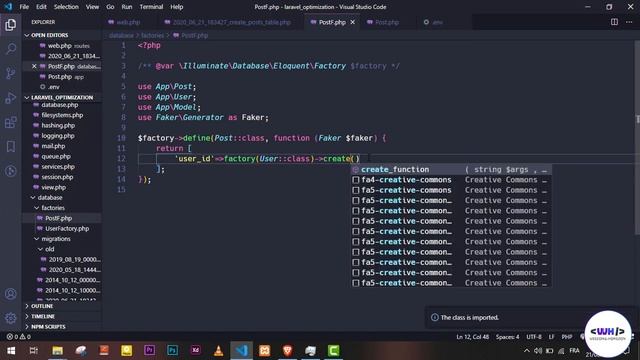The height and width of the screenshot is (360, 640).
Task: Open the Edit menu
Action: click(41, 7)
